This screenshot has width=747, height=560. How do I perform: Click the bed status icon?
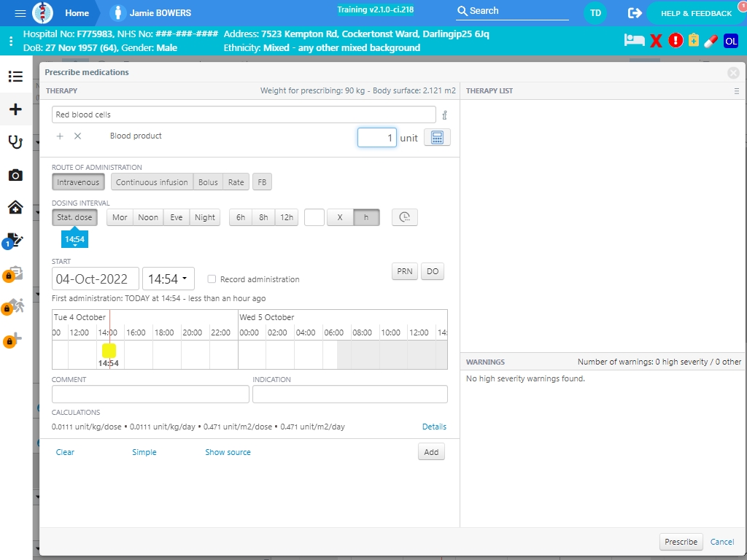(x=634, y=41)
